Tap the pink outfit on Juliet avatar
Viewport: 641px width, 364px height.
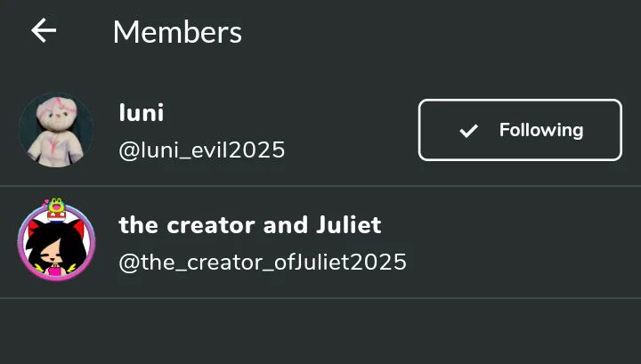[x=55, y=271]
